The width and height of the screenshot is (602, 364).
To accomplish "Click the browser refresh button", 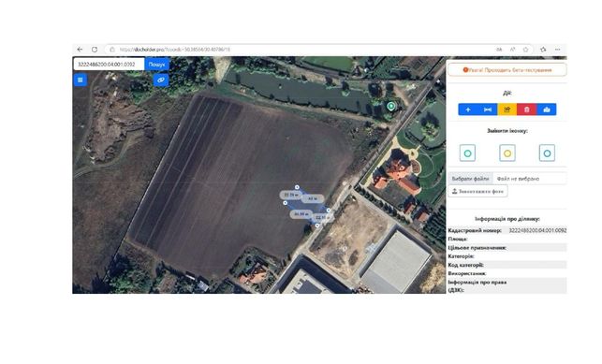I will coord(95,50).
